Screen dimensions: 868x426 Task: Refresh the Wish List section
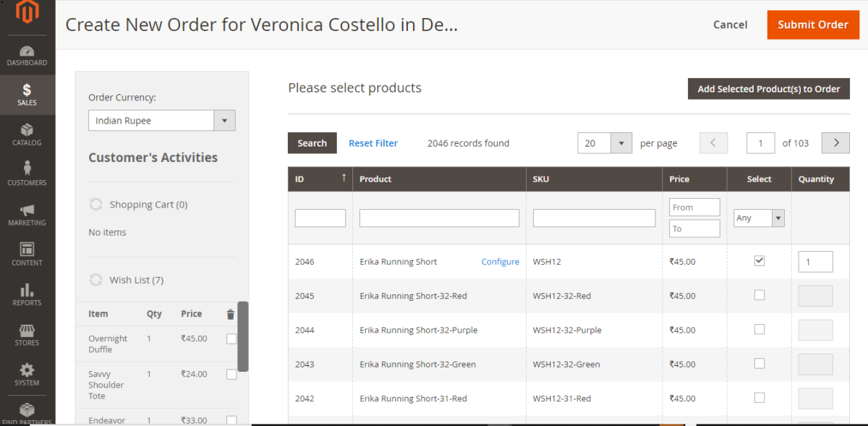tap(95, 280)
